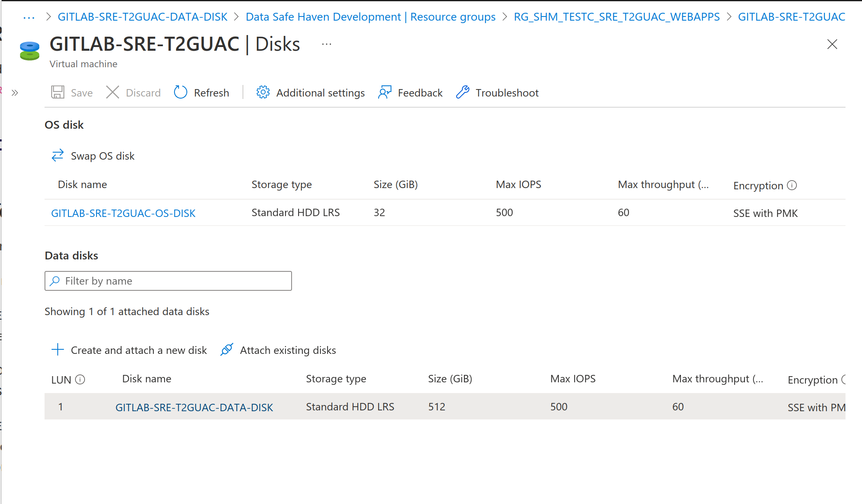Open Additional settings gear icon
This screenshot has width=862, height=504.
point(263,92)
